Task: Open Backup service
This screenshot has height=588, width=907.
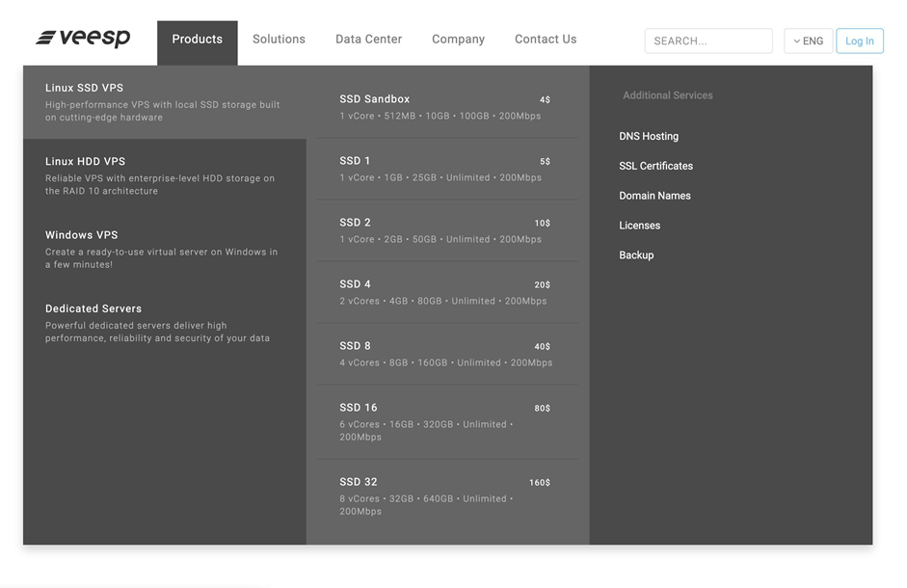Action: coord(636,255)
